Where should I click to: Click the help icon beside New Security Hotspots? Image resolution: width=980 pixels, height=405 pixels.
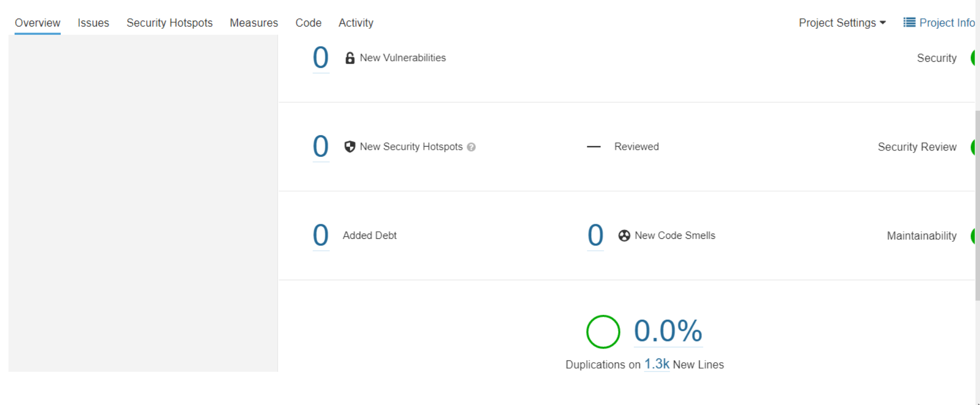pyautogui.click(x=471, y=147)
